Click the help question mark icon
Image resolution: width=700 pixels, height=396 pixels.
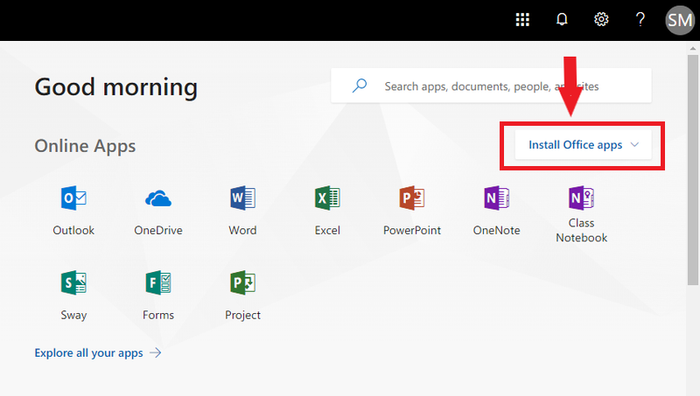coord(640,20)
